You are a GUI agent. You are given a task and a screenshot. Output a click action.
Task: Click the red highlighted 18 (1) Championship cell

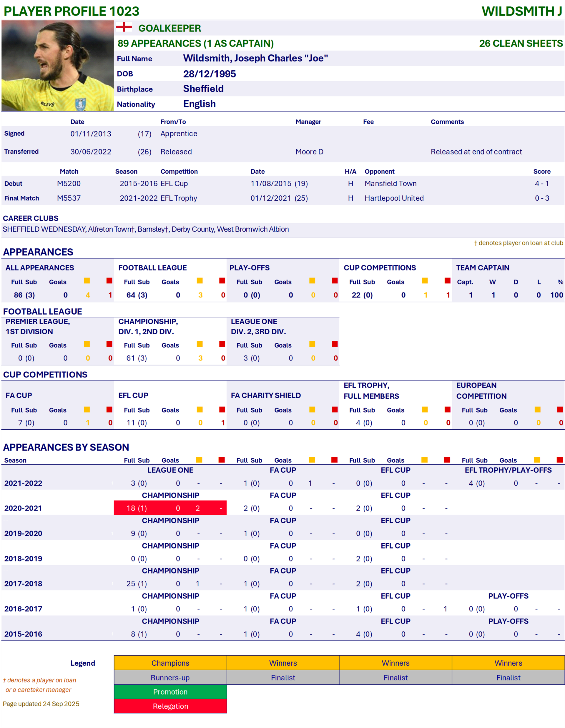pyautogui.click(x=137, y=508)
